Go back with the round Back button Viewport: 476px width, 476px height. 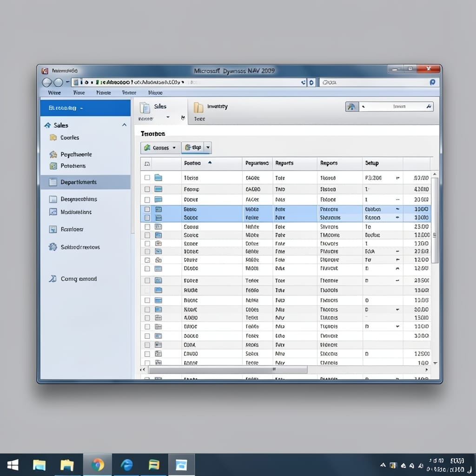(x=47, y=82)
